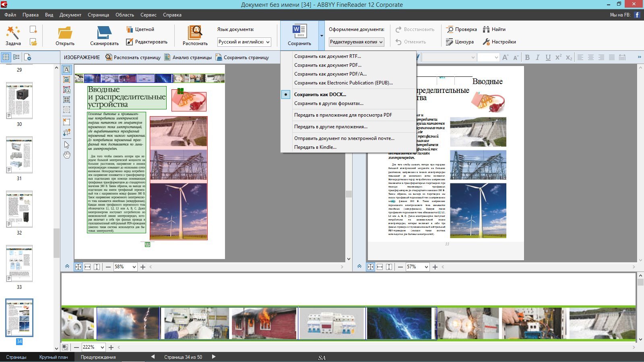Viewport: 644px width, 362px height.
Task: Expand the Save button dropdown arrow
Action: [x=322, y=36]
